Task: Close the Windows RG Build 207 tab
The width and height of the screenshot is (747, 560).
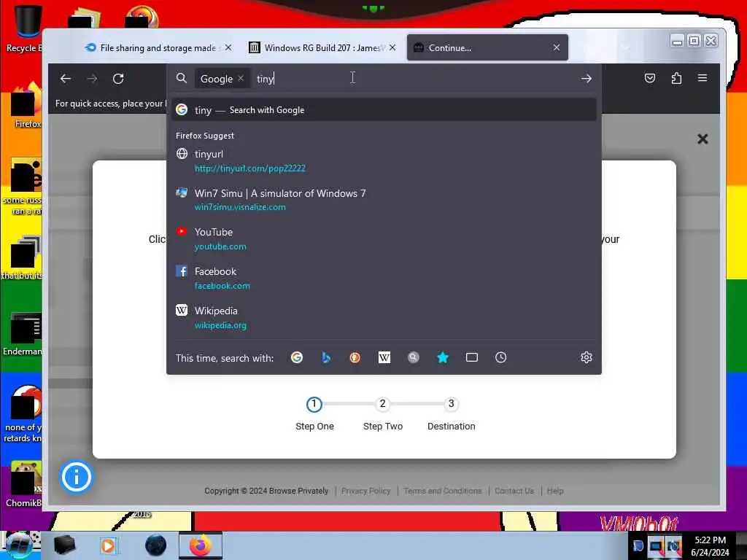Action: point(392,47)
